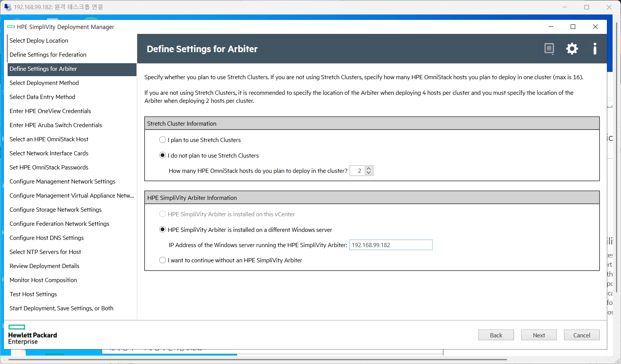Open the gear settings icon in header
This screenshot has height=364, width=621.
(572, 49)
